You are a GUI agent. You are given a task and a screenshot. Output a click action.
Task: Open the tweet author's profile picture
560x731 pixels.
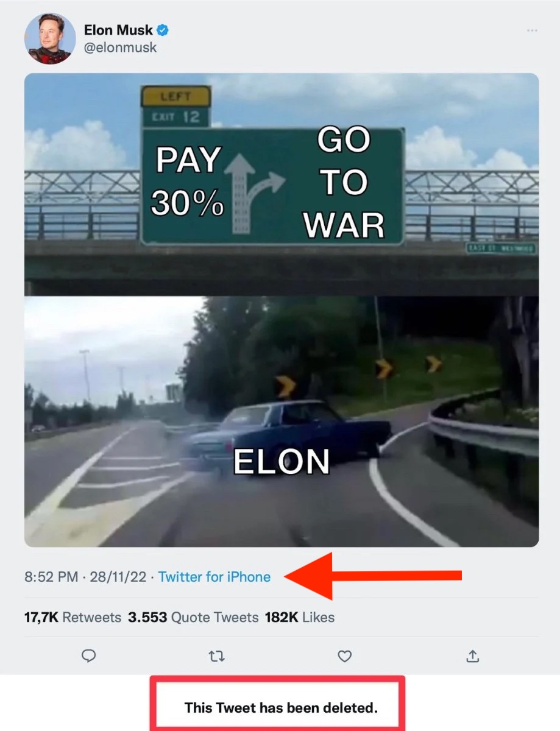(x=50, y=38)
